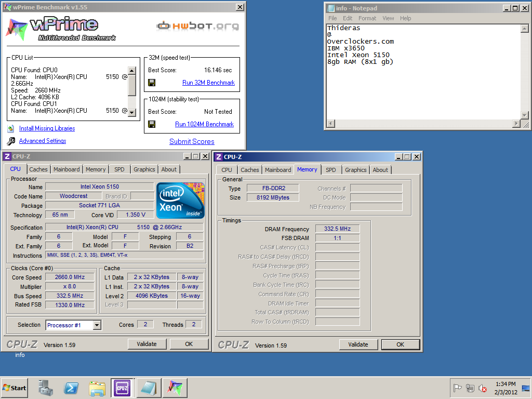Switch to the CPU-Z taskbar button

123,388
